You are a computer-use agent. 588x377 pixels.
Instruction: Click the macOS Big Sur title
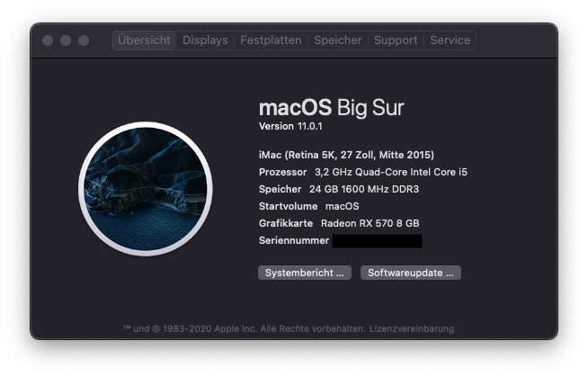332,108
